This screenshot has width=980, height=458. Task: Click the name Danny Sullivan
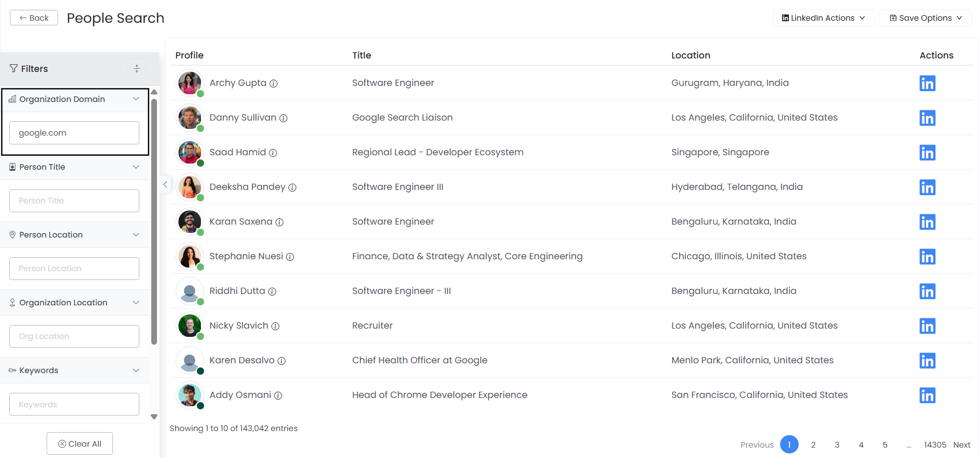pos(243,117)
